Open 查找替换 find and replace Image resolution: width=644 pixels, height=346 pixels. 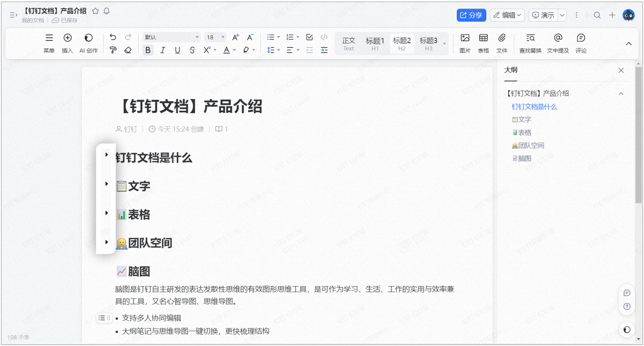point(530,43)
